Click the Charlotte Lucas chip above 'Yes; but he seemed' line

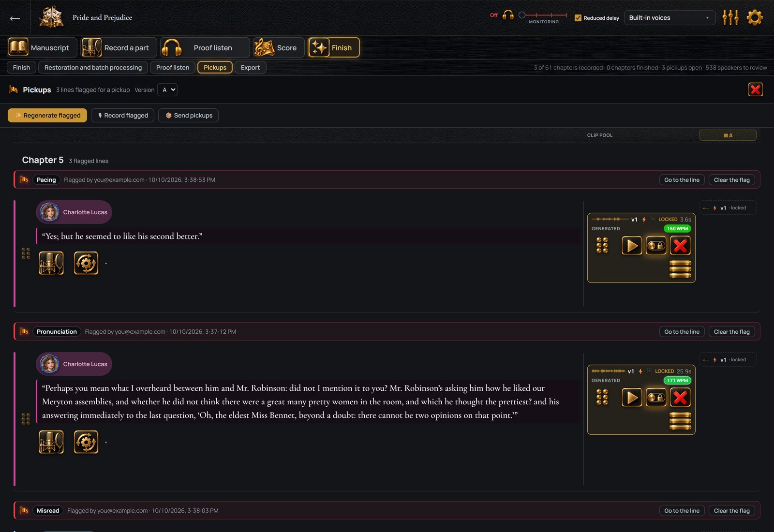(74, 212)
